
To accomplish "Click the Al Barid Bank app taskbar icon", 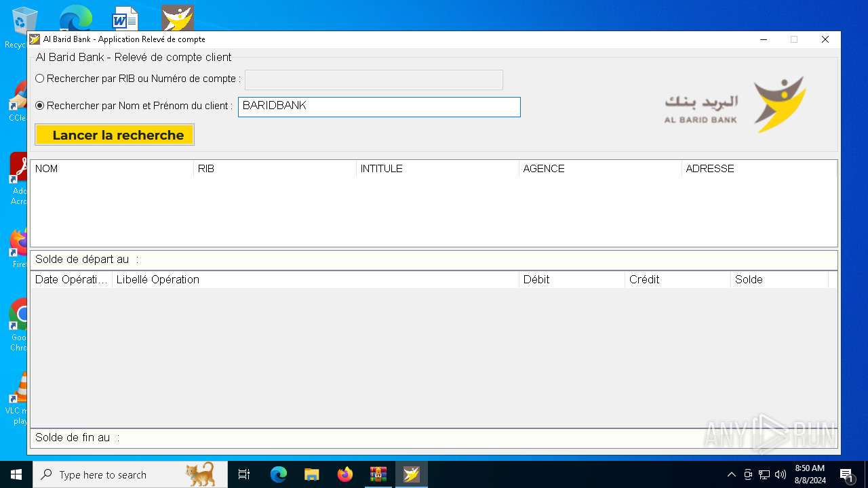I will [x=412, y=474].
